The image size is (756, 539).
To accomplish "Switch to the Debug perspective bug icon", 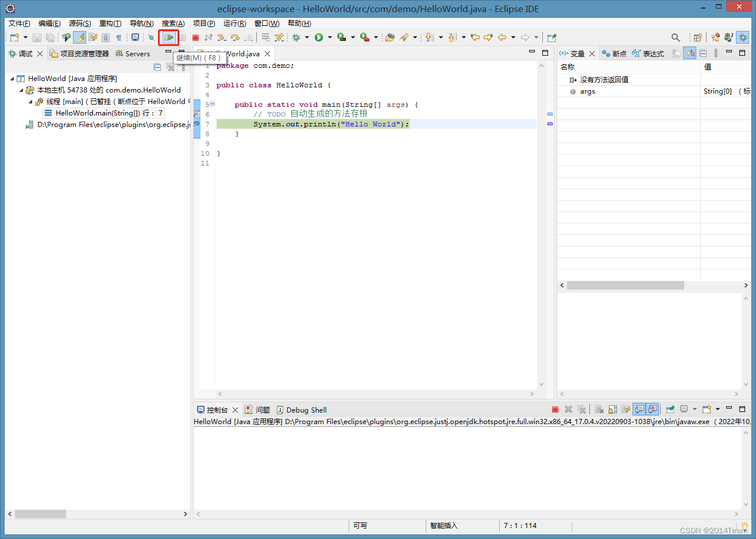I will pos(743,38).
